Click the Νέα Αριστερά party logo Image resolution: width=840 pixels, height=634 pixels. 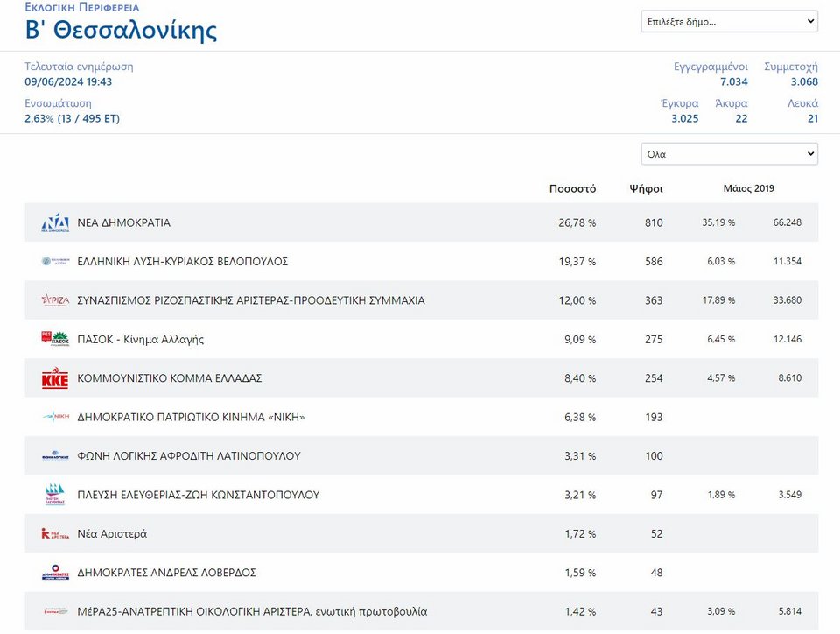point(55,533)
